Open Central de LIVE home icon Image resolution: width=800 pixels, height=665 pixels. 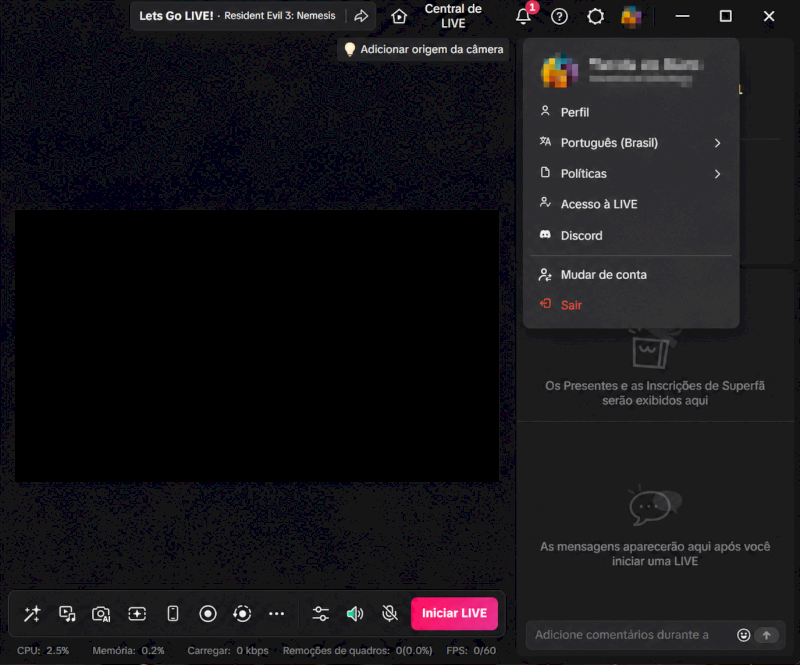pos(399,16)
